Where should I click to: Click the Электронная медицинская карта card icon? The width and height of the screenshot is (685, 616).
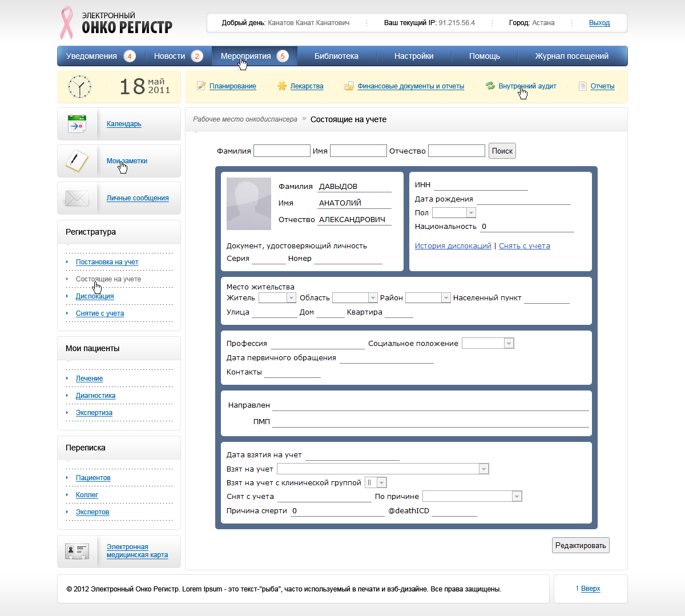pos(76,551)
